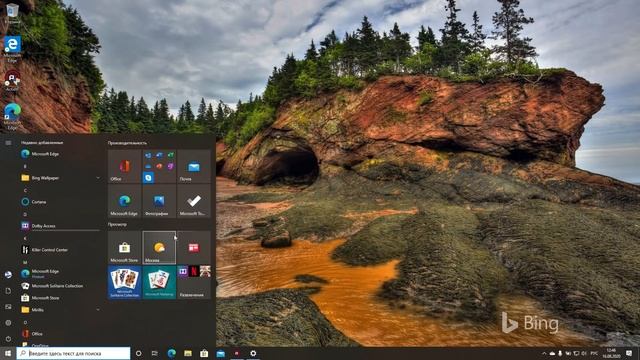Viewport: 640px width, 360px height.
Task: Open File Explorer from the taskbar
Action: click(x=188, y=353)
